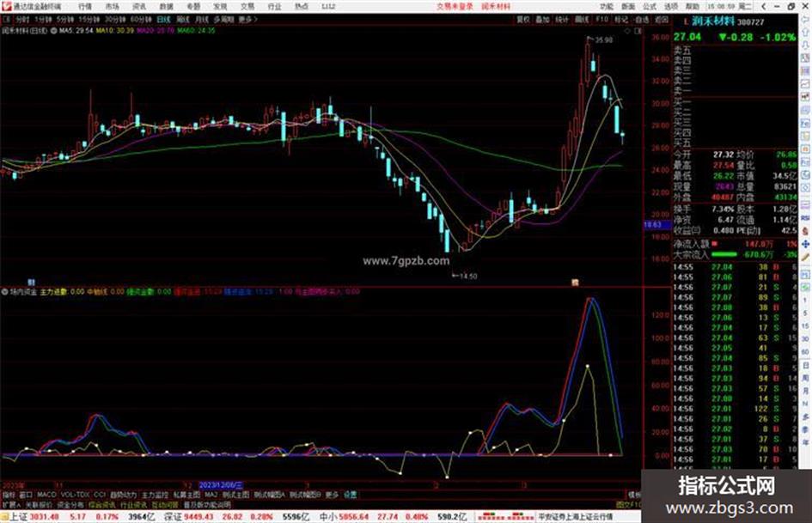The height and width of the screenshot is (523, 812).
Task: Click the stock name 润禾材料 header
Action: [x=713, y=21]
